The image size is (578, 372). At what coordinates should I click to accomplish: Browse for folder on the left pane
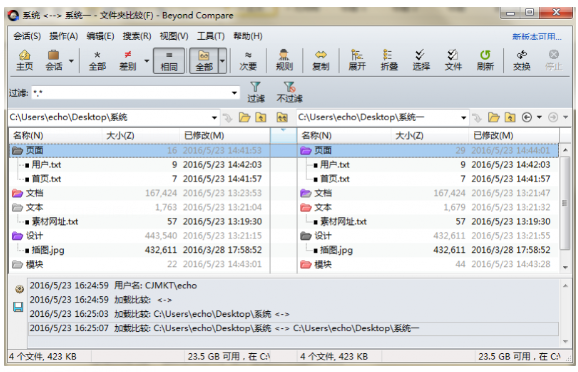coord(244,118)
